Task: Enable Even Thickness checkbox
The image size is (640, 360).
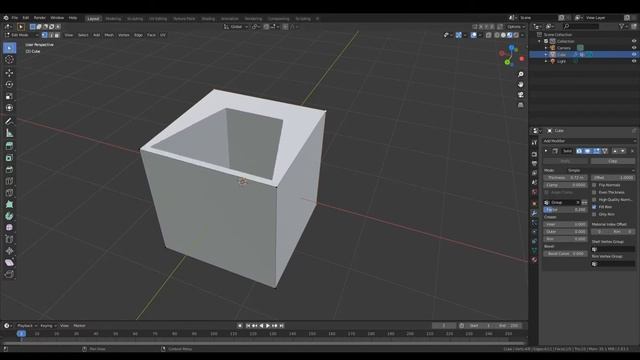Action: pyautogui.click(x=594, y=192)
